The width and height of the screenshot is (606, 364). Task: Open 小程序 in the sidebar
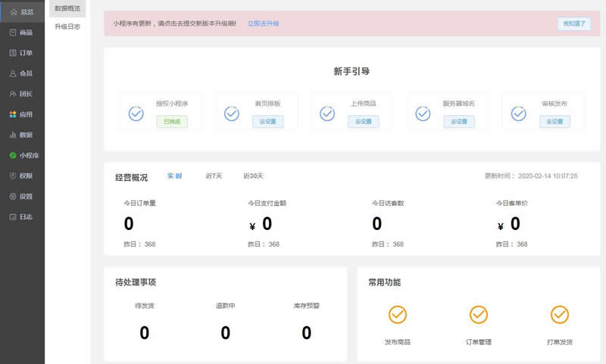tap(22, 155)
